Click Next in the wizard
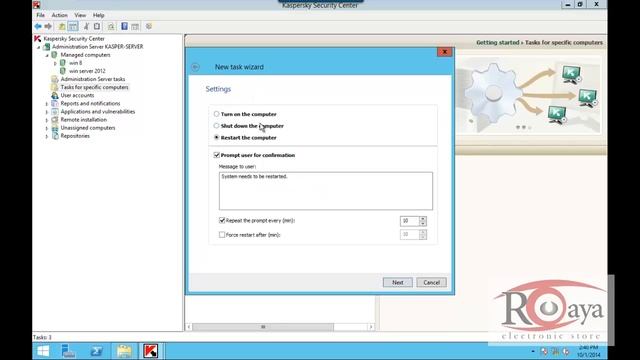The image size is (640, 360). 398,282
